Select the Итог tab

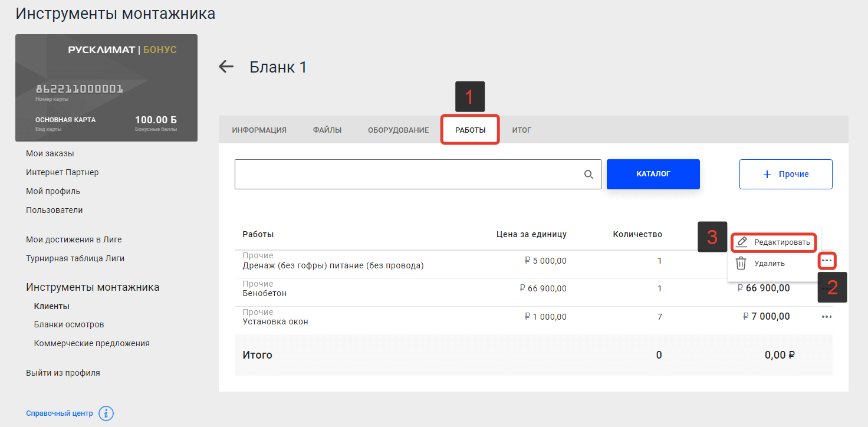521,130
